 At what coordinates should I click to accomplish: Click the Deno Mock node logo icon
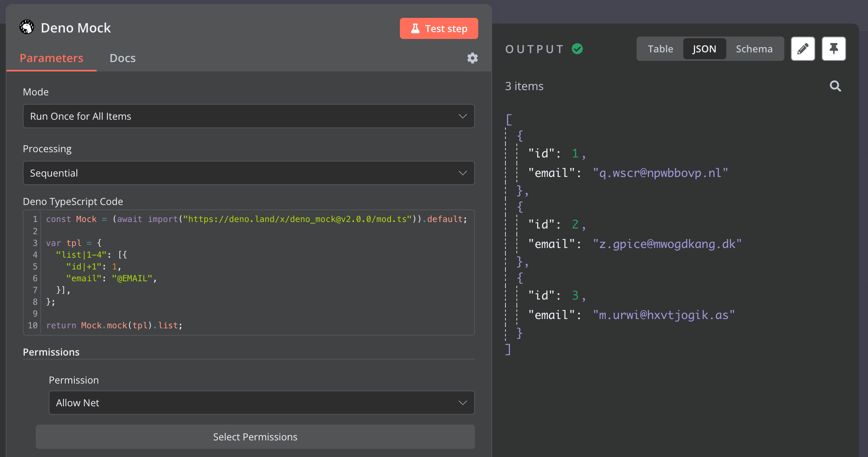[27, 28]
